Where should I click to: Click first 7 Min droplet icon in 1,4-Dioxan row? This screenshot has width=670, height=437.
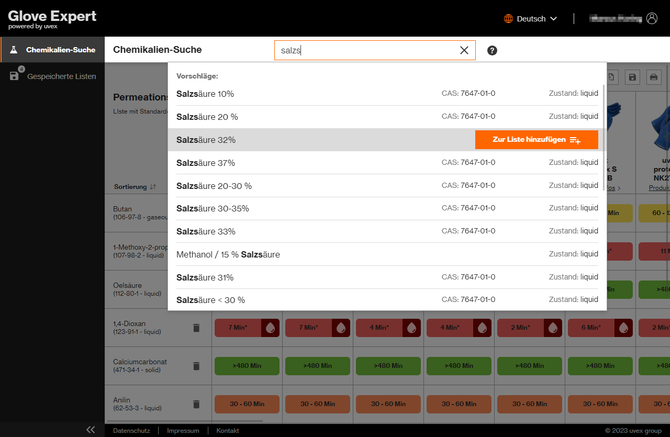tap(270, 328)
